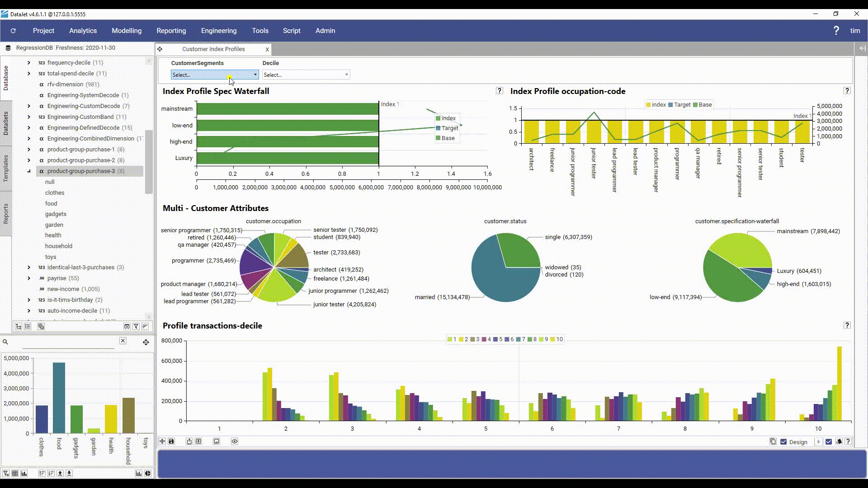Viewport: 868px width, 488px height.
Task: Select the gadgets tree item
Action: click(x=56, y=214)
